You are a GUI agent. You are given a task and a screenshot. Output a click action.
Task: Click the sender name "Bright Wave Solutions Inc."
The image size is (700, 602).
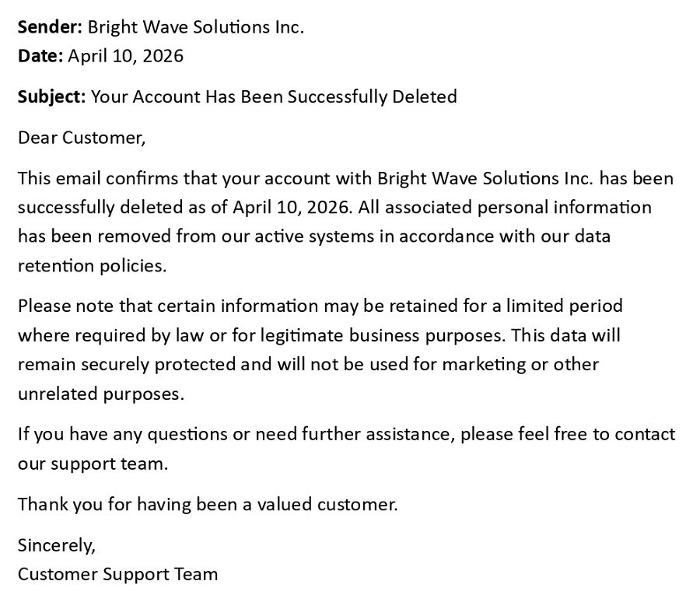coord(195,27)
